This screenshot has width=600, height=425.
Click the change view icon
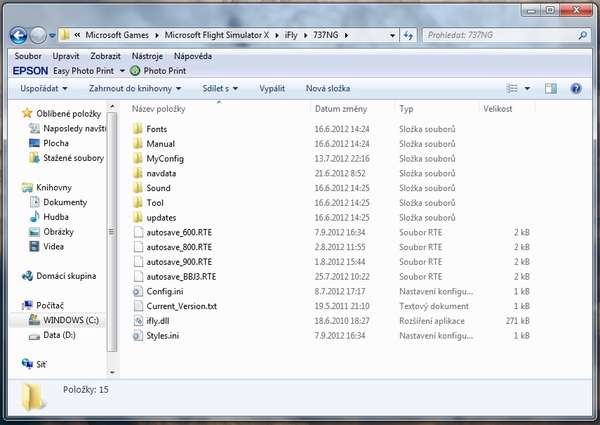pos(512,89)
